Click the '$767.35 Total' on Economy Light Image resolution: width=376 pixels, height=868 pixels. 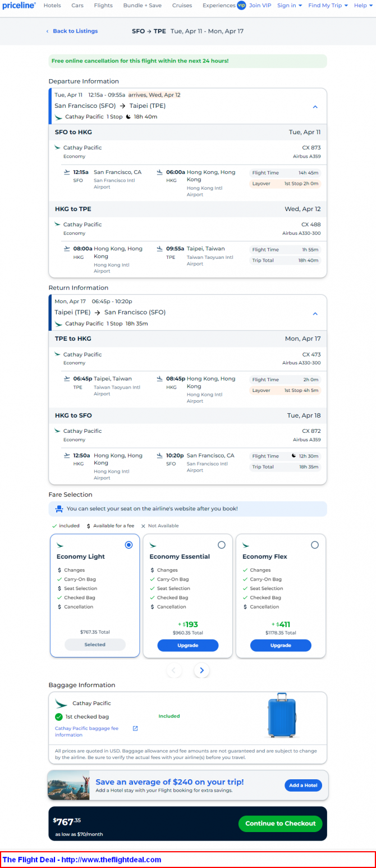[x=95, y=632]
